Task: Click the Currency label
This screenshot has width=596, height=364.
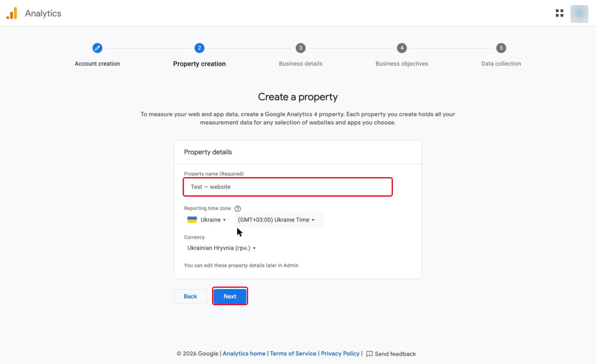Action: (194, 237)
